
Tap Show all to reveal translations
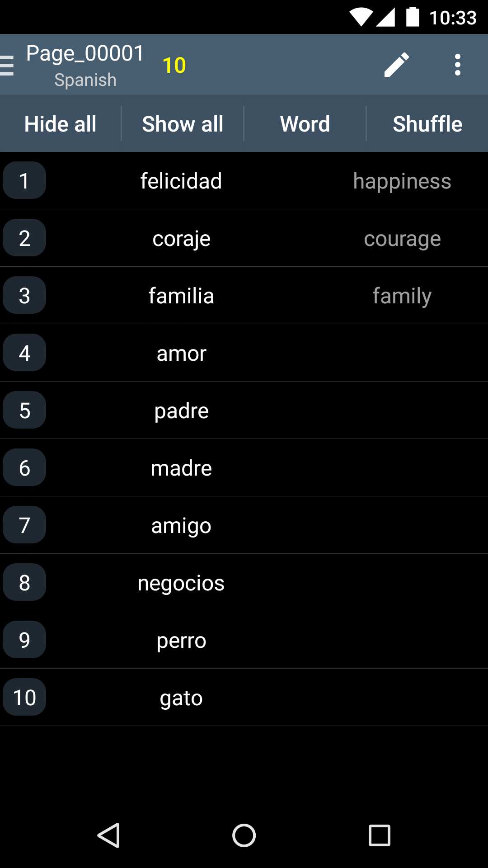183,124
